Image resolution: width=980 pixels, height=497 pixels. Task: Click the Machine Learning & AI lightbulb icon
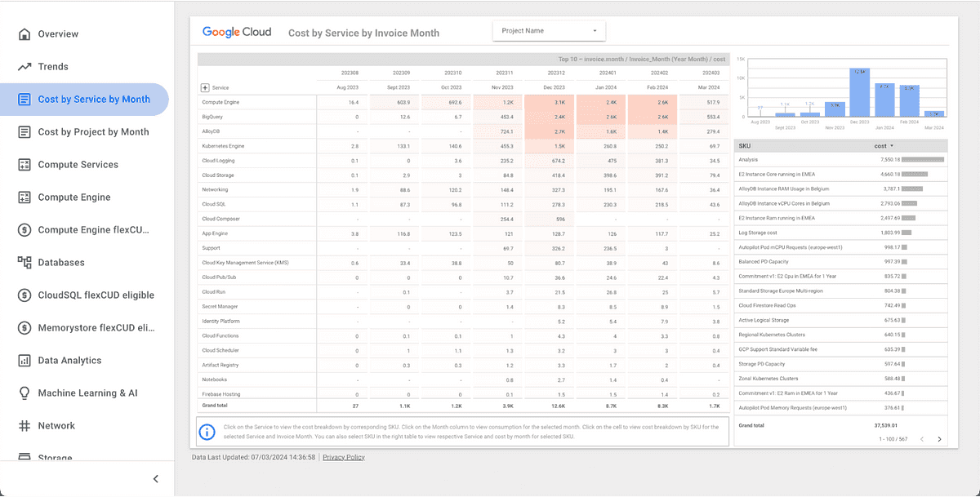tap(24, 393)
